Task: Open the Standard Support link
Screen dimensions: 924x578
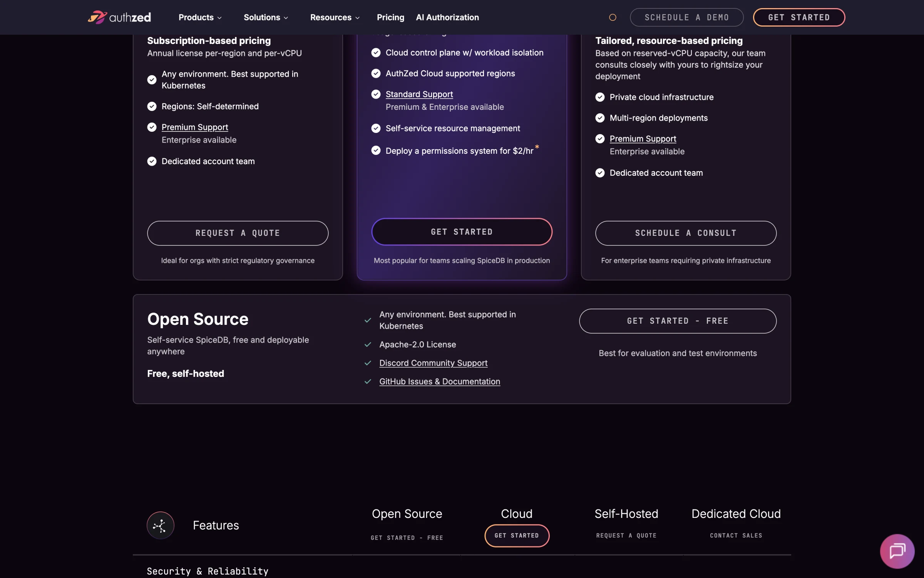Action: (x=419, y=94)
